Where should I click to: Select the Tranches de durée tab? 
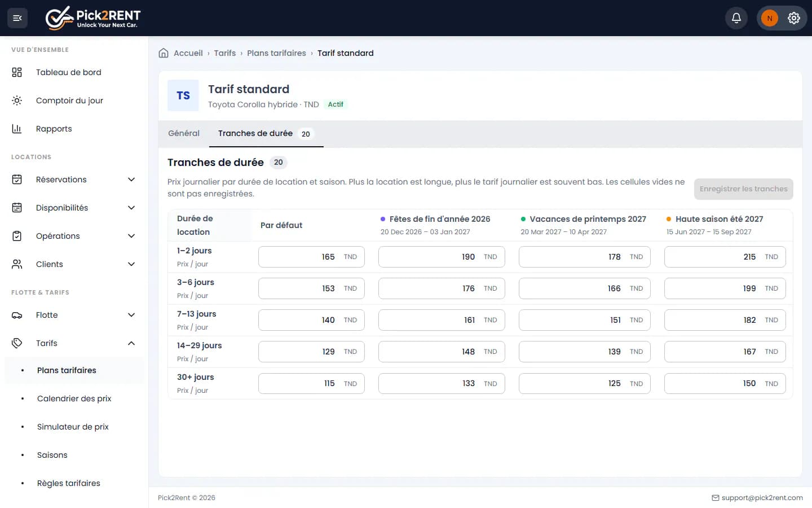(x=266, y=133)
